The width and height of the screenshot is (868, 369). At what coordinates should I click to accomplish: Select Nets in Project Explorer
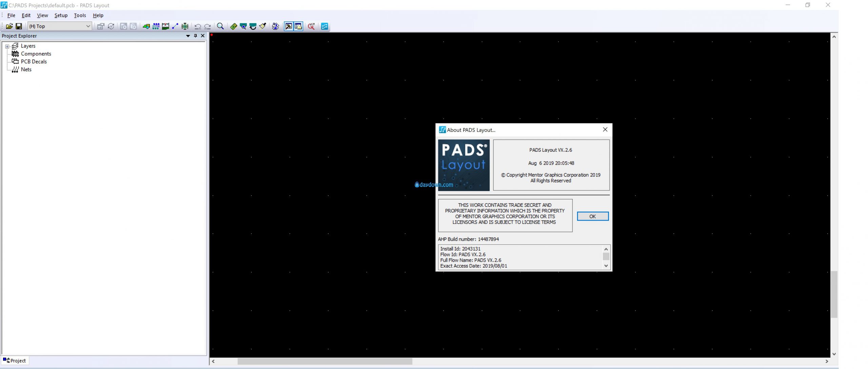pos(26,69)
